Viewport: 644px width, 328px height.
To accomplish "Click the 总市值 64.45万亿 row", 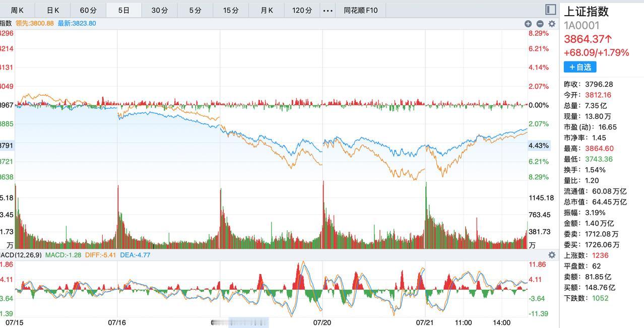I will tap(595, 202).
